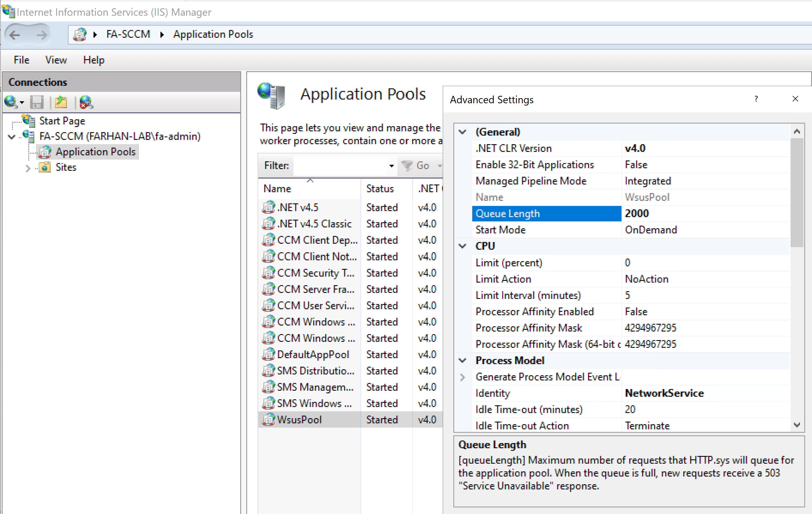Image resolution: width=812 pixels, height=514 pixels.
Task: Click the Save connections toolbar icon
Action: coord(37,102)
